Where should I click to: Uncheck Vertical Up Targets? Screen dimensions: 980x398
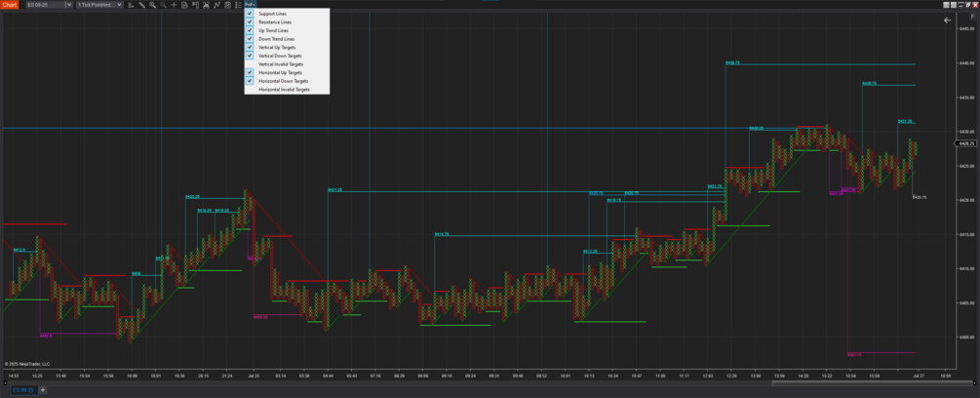287,47
